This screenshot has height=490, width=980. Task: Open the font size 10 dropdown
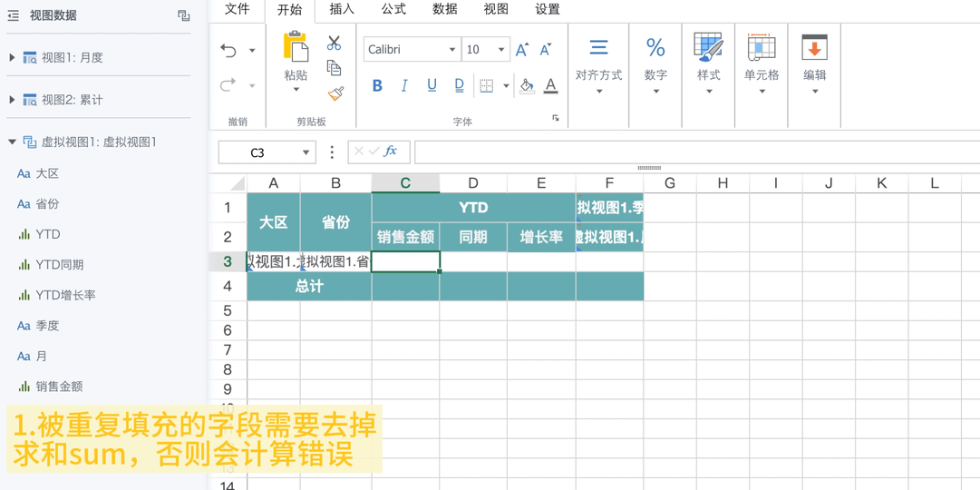point(486,49)
